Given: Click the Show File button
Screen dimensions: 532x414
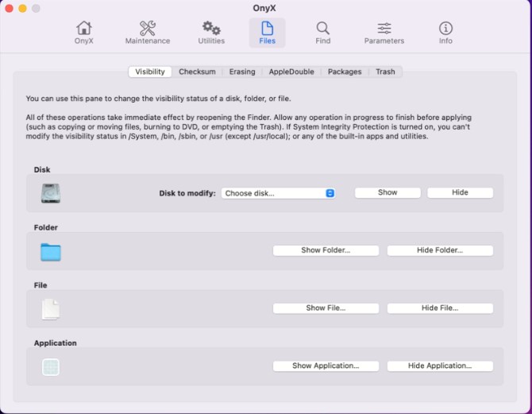Looking at the screenshot, I should coord(326,308).
